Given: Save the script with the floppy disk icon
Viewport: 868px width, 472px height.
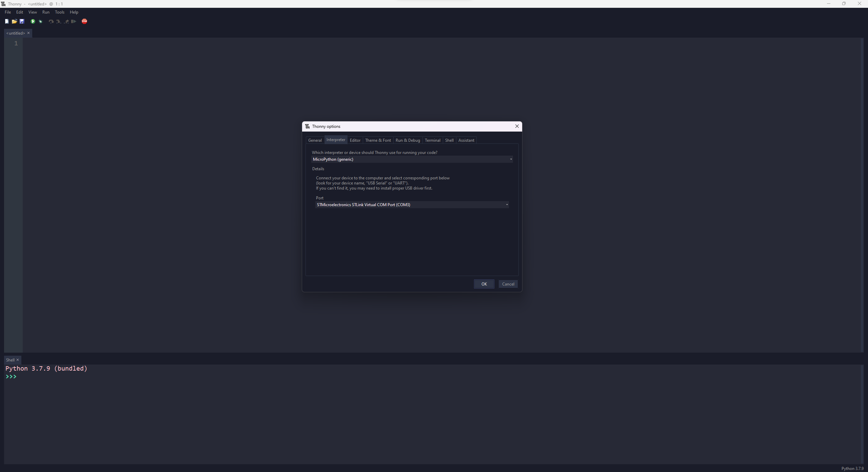Looking at the screenshot, I should [x=22, y=21].
